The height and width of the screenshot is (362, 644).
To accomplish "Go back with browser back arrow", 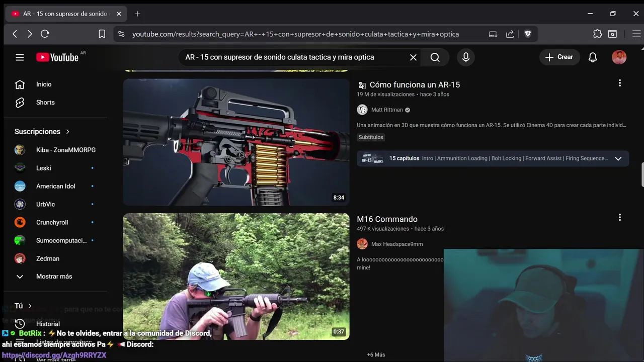I will click(x=15, y=34).
